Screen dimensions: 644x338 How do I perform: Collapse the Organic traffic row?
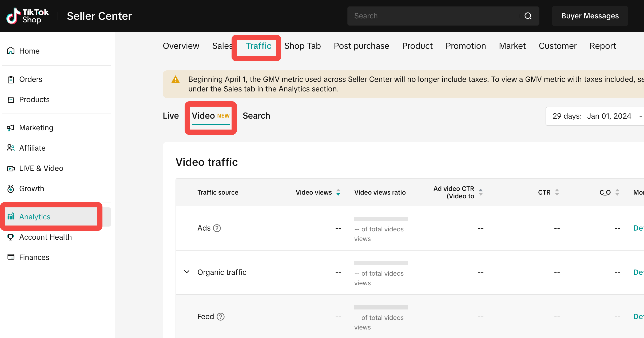(x=187, y=272)
